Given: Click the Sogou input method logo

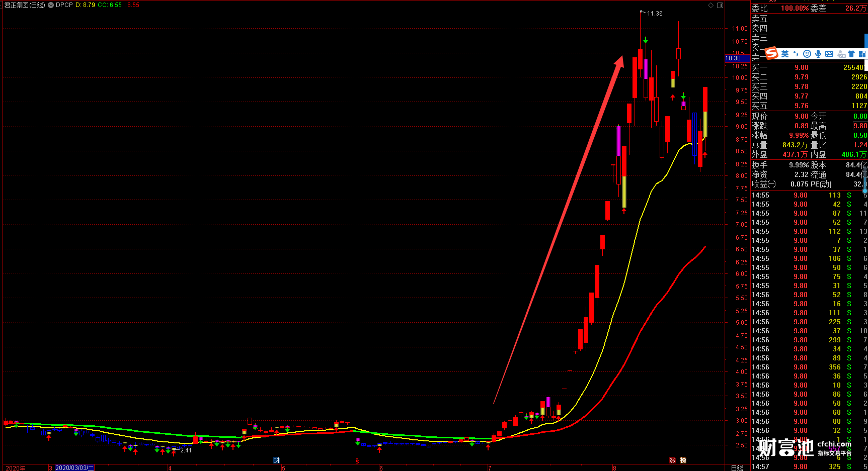Looking at the screenshot, I should coord(771,53).
